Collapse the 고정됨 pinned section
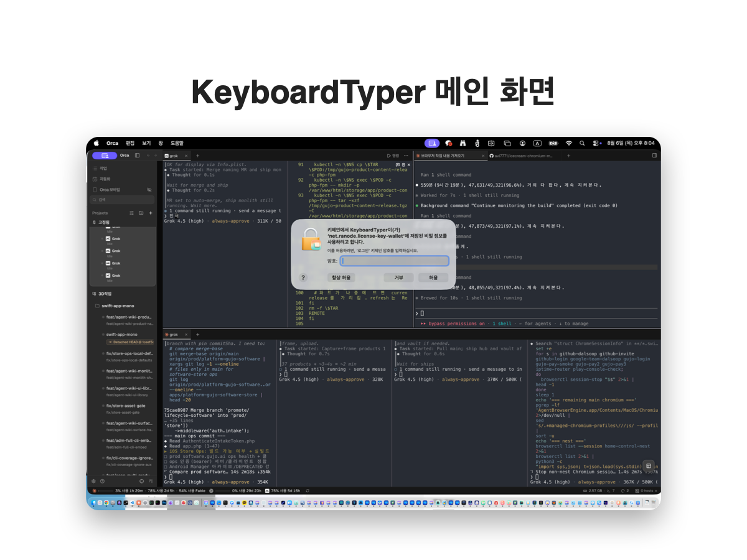This screenshot has height=560, width=747. (101, 222)
